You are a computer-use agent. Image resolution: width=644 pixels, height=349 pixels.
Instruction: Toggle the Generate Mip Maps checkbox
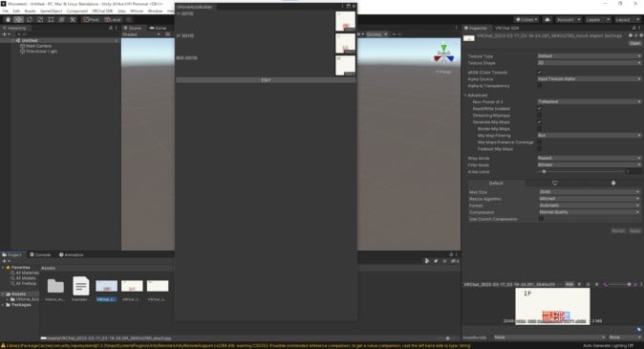click(539, 122)
